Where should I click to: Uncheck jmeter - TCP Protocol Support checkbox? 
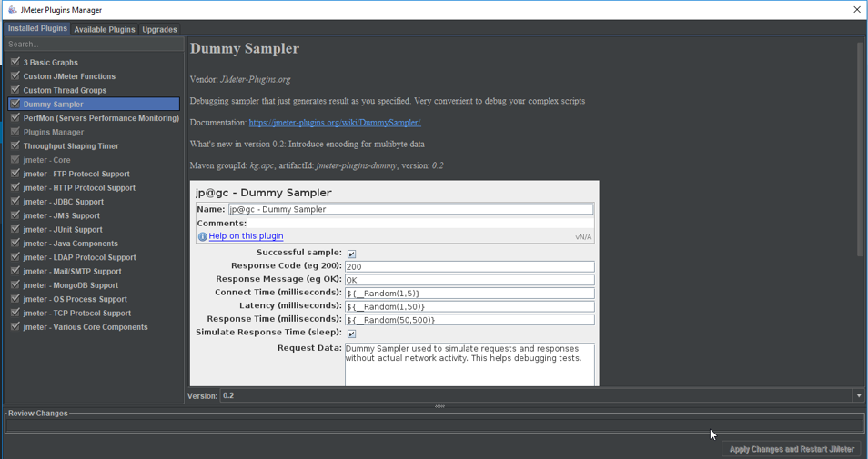(x=15, y=313)
